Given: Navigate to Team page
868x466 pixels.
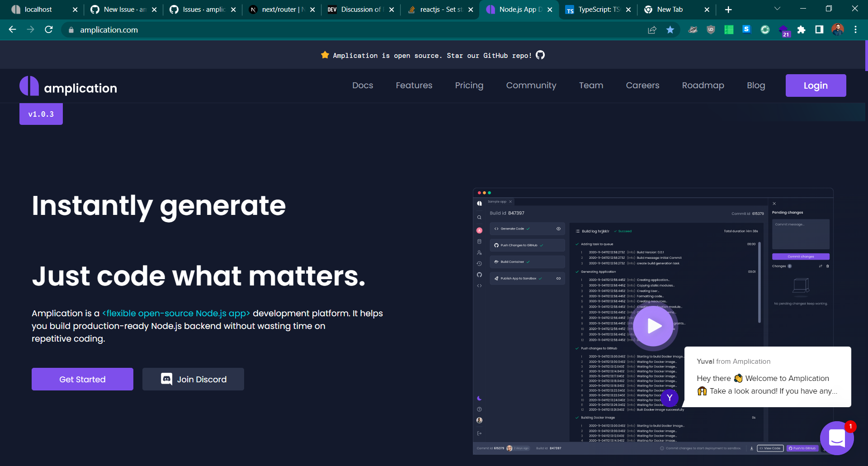Looking at the screenshot, I should point(591,86).
